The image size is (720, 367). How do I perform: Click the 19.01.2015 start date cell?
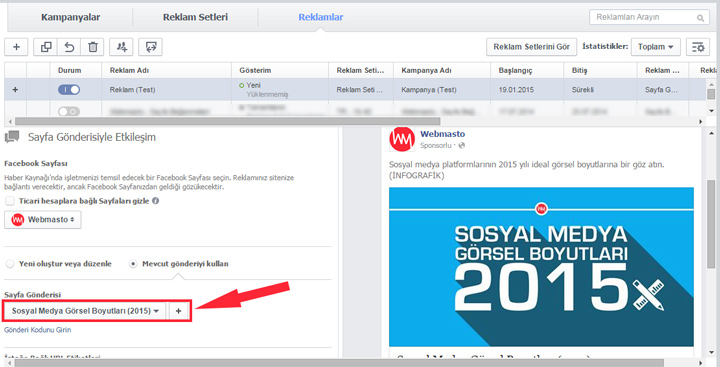527,90
